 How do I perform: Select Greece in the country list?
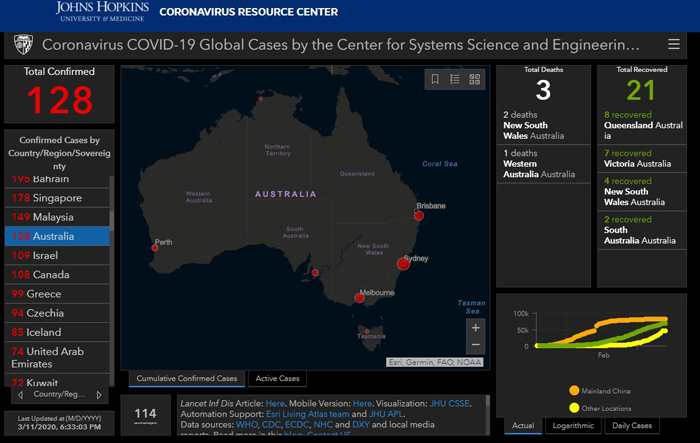[x=57, y=294]
